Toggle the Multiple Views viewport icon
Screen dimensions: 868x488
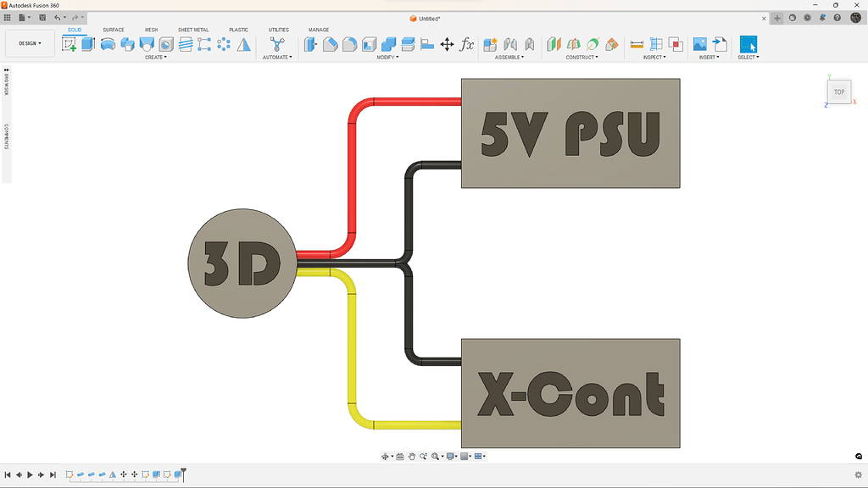[476, 457]
